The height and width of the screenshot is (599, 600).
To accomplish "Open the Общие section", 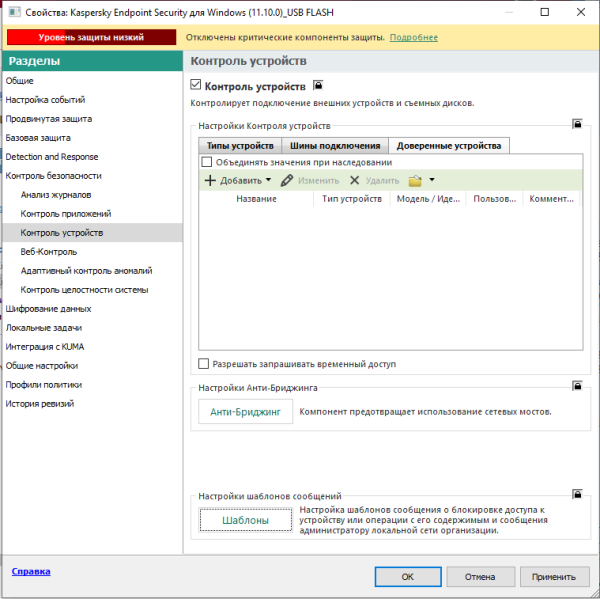I will [x=20, y=81].
